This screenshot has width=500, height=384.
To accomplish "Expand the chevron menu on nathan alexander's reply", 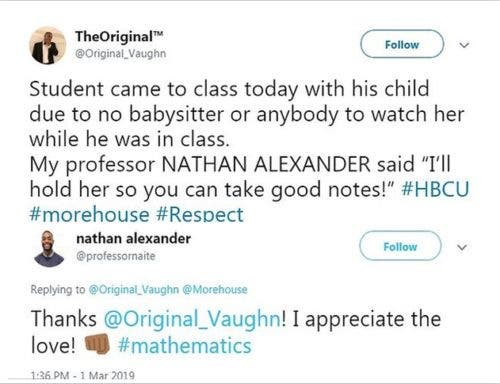I will [462, 247].
